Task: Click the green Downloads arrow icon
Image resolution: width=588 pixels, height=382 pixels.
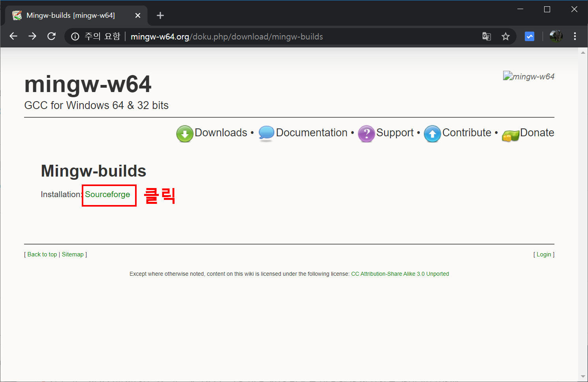Action: click(184, 134)
